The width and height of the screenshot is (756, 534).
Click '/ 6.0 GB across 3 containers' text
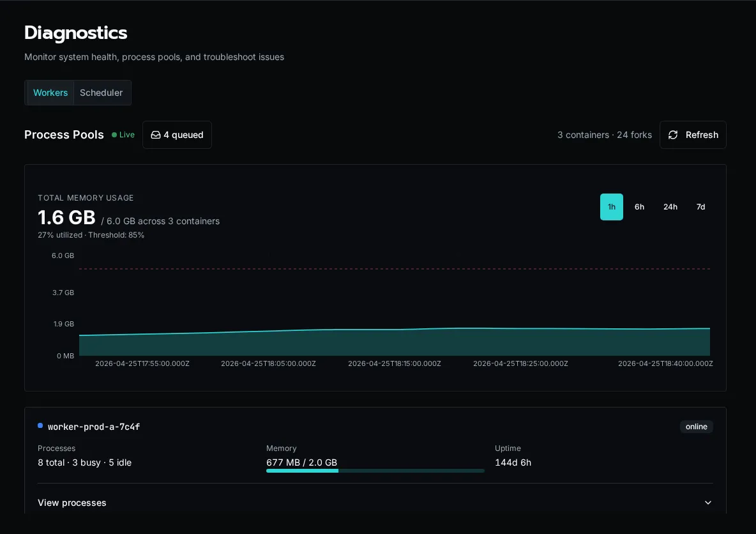(160, 222)
